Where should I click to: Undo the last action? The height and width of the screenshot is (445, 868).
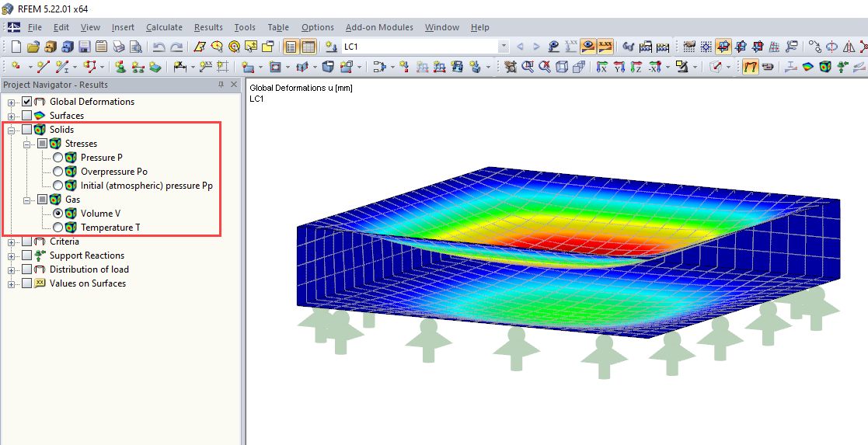click(159, 47)
